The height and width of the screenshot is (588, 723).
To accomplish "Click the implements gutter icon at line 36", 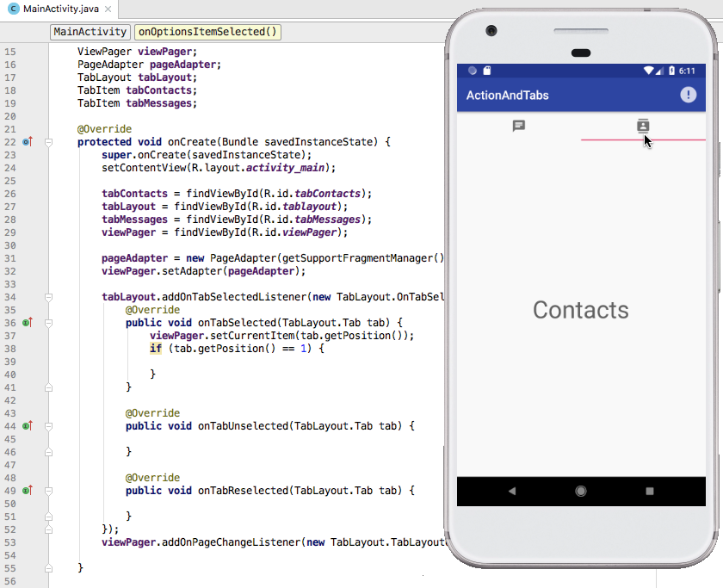I will (x=28, y=322).
